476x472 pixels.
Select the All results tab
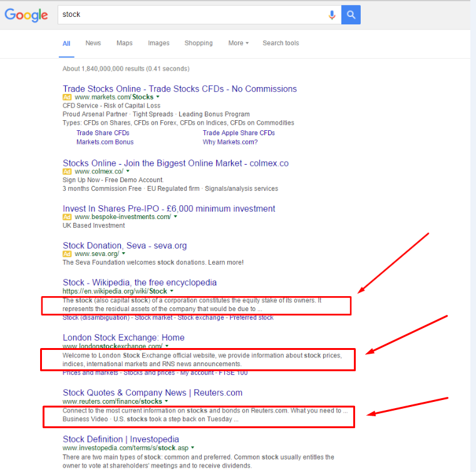[x=66, y=43]
